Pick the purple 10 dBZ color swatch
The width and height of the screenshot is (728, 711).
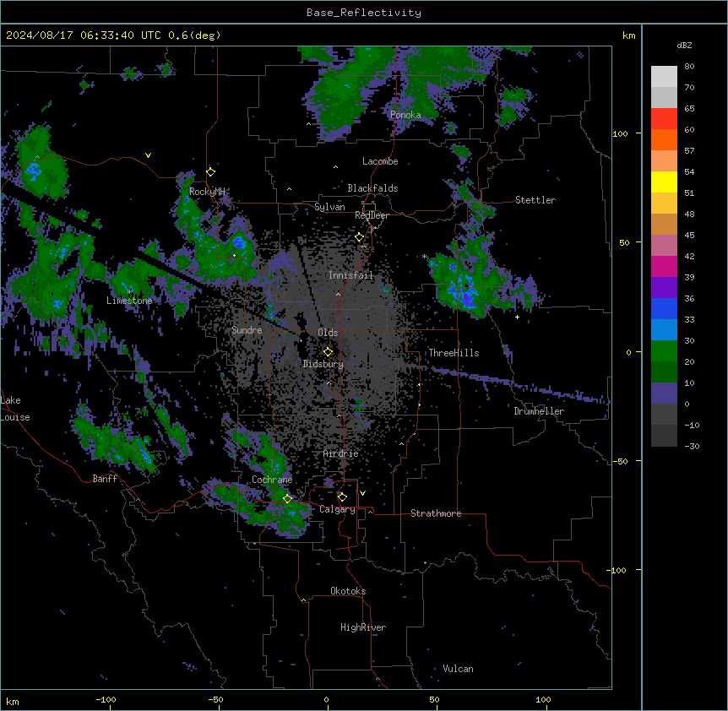tap(664, 393)
